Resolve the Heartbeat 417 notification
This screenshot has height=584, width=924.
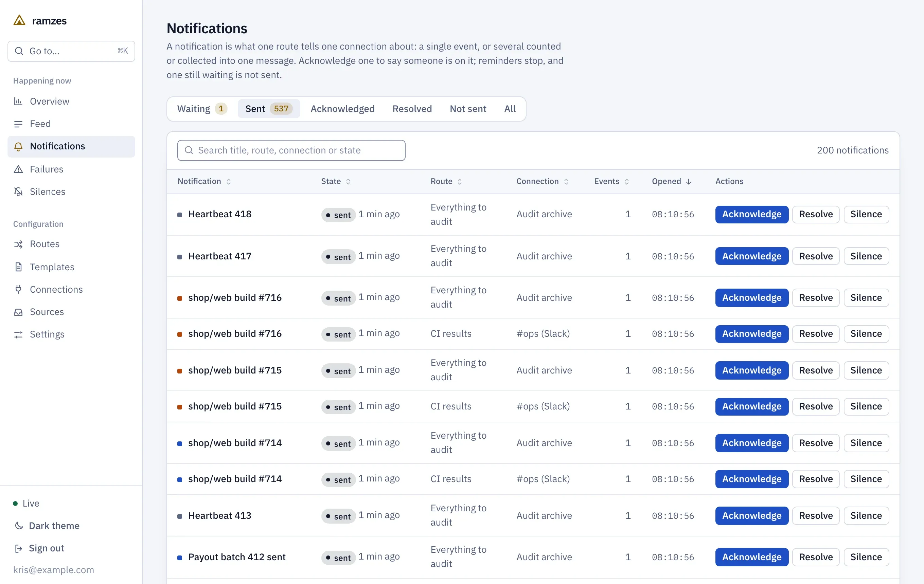click(x=815, y=256)
